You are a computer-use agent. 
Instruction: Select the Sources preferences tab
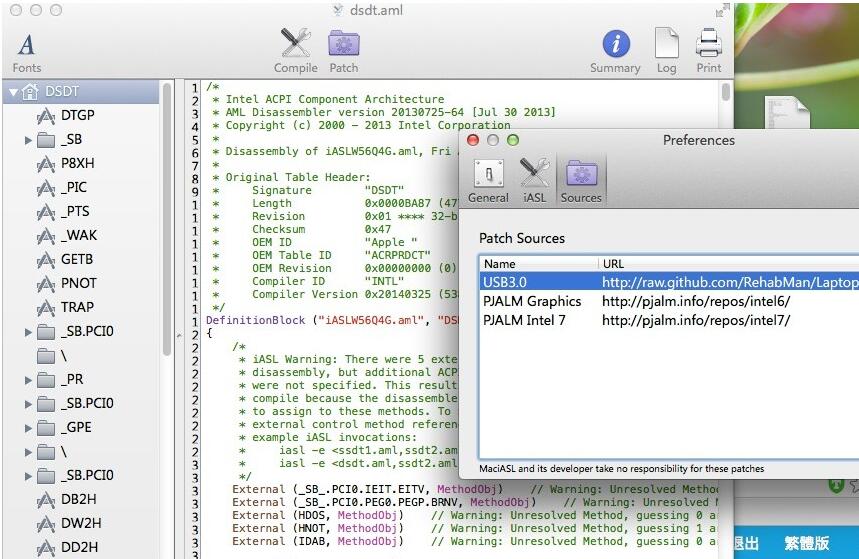(581, 181)
